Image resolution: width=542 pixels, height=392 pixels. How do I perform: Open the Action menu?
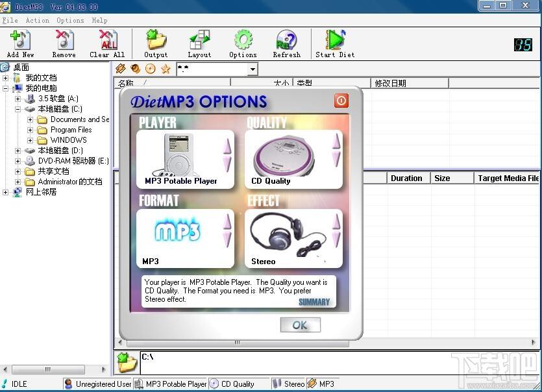pyautogui.click(x=38, y=20)
